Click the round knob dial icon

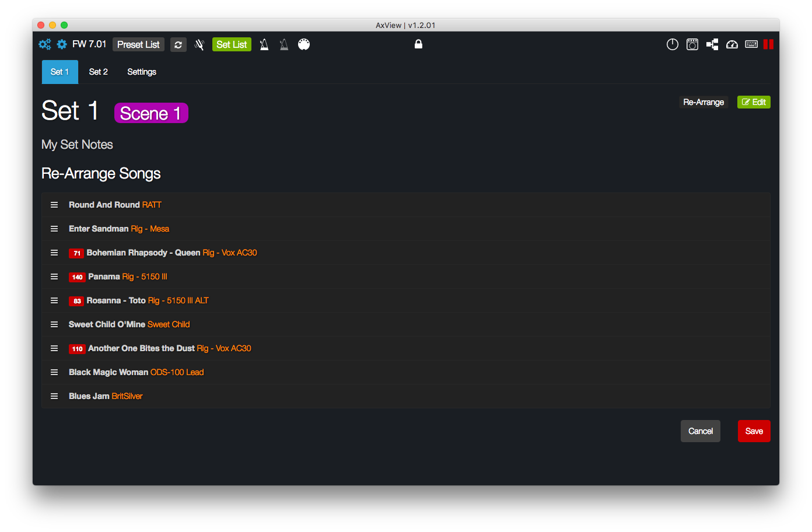673,44
